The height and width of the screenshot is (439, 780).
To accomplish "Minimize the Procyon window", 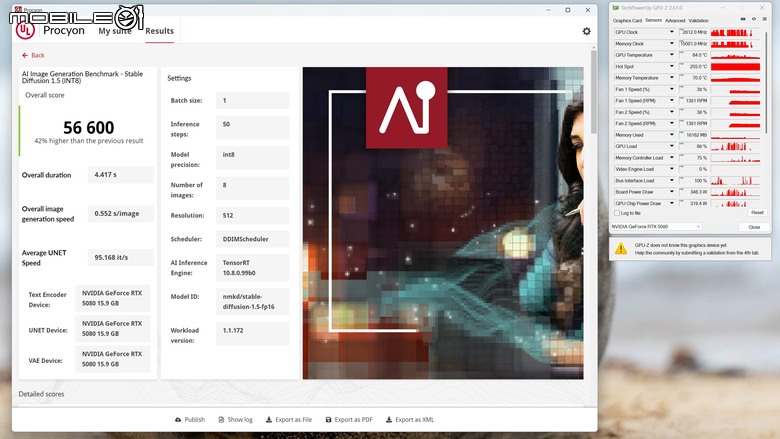I will tap(548, 10).
